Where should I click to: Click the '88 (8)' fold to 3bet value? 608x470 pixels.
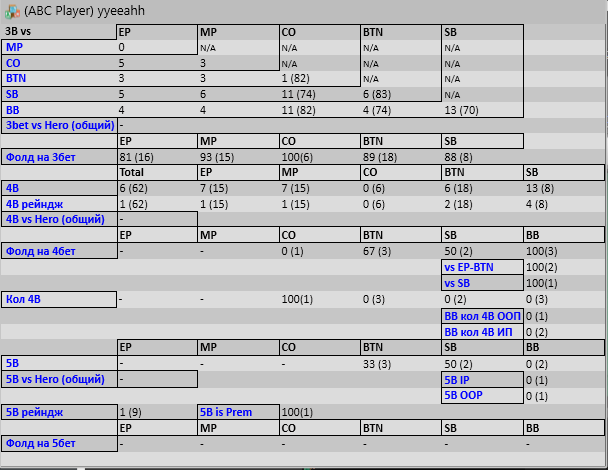[458, 157]
